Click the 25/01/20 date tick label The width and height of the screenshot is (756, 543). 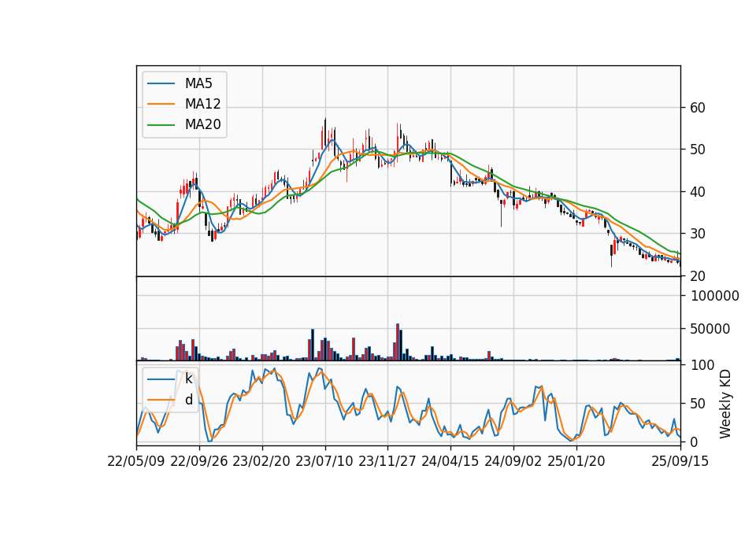[x=576, y=461]
